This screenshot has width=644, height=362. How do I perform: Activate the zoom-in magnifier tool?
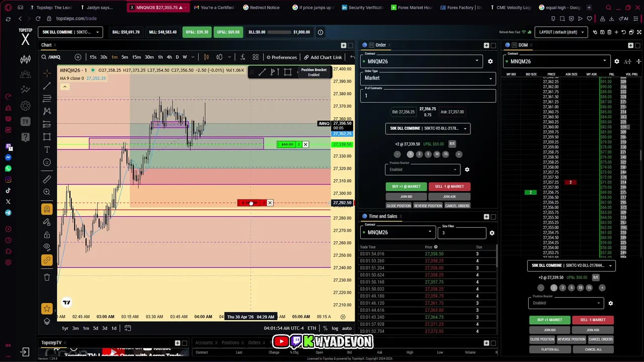(47, 192)
